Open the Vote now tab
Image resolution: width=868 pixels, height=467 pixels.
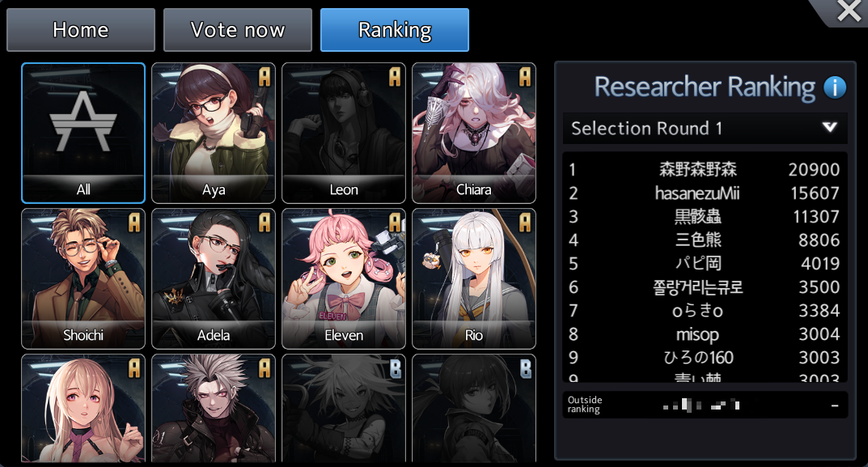238,30
